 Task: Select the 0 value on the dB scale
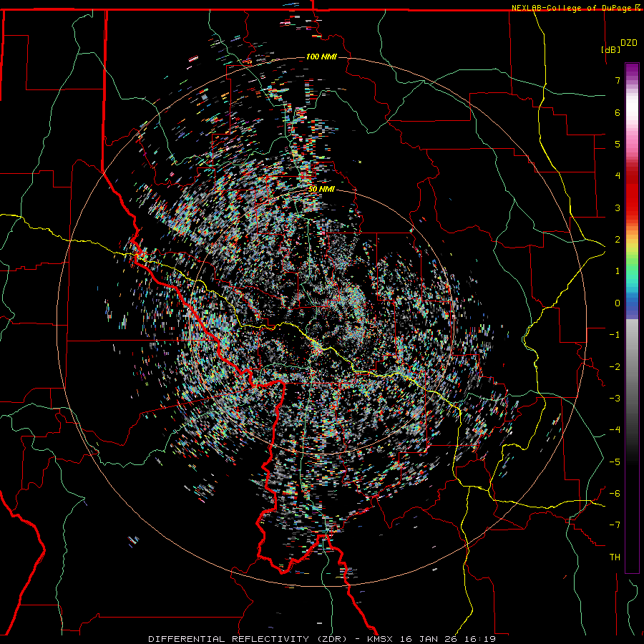pyautogui.click(x=618, y=303)
